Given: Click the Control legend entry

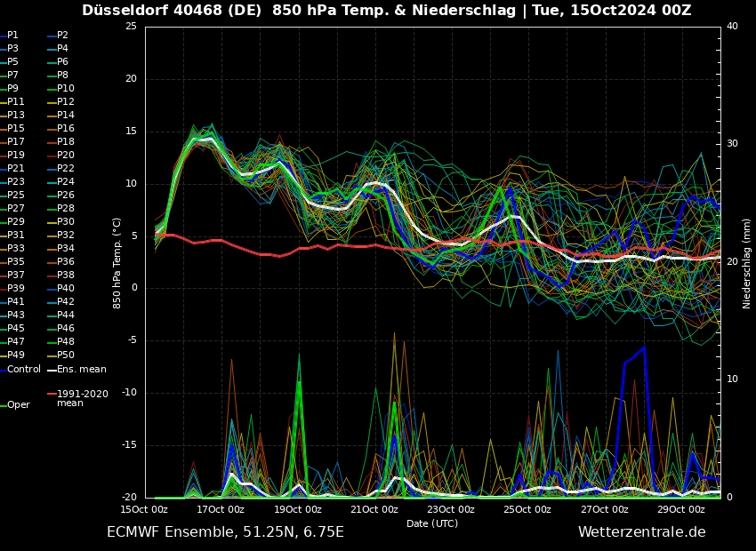Looking at the screenshot, I should pos(24,369).
